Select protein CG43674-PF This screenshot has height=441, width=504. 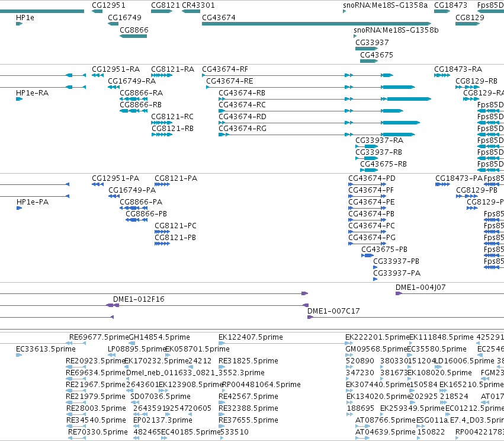(x=367, y=196)
